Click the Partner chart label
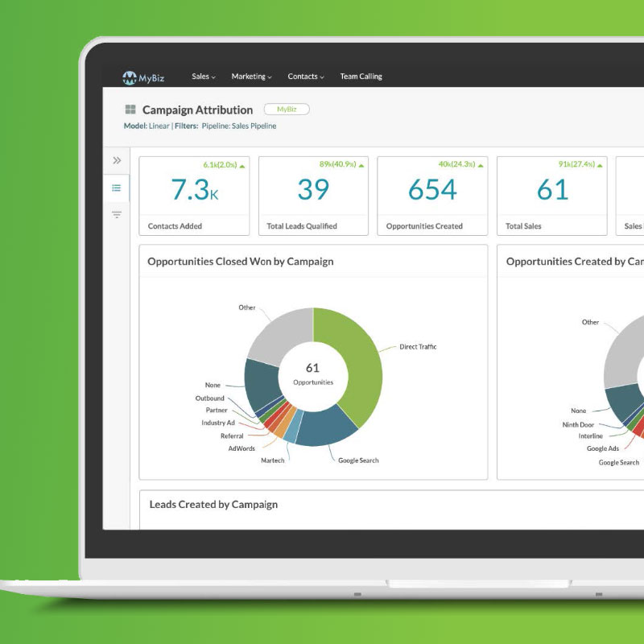The width and height of the screenshot is (644, 644). tap(217, 410)
